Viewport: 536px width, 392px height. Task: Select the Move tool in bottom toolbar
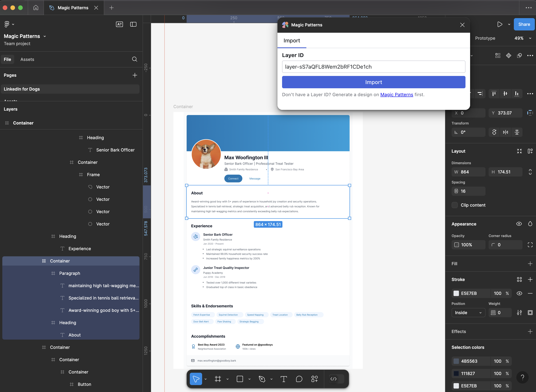pyautogui.click(x=196, y=379)
